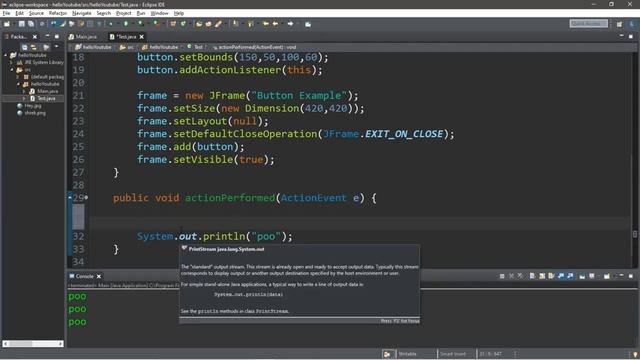The image size is (640, 360).
Task: Open the Navigate menu
Action: coord(82,13)
